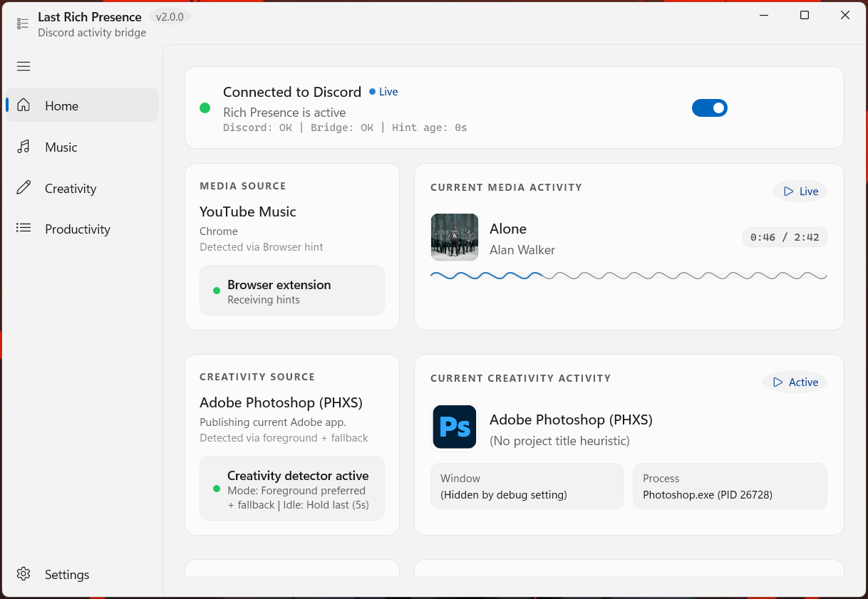Click the Detected via Browser hint text
This screenshot has height=599, width=868.
(x=262, y=247)
